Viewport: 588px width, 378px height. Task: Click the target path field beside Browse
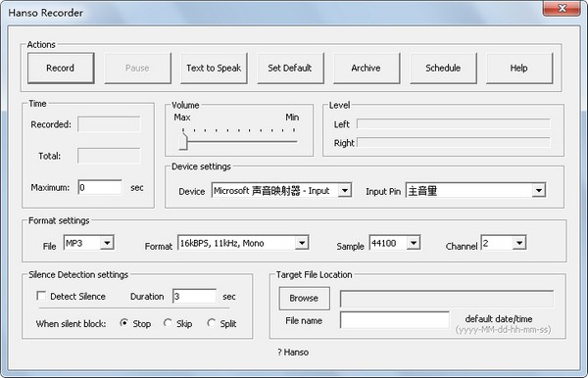[x=447, y=299]
